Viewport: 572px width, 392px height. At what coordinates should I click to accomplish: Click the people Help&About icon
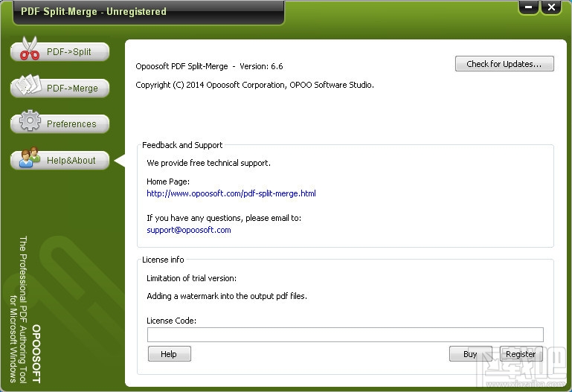29,157
